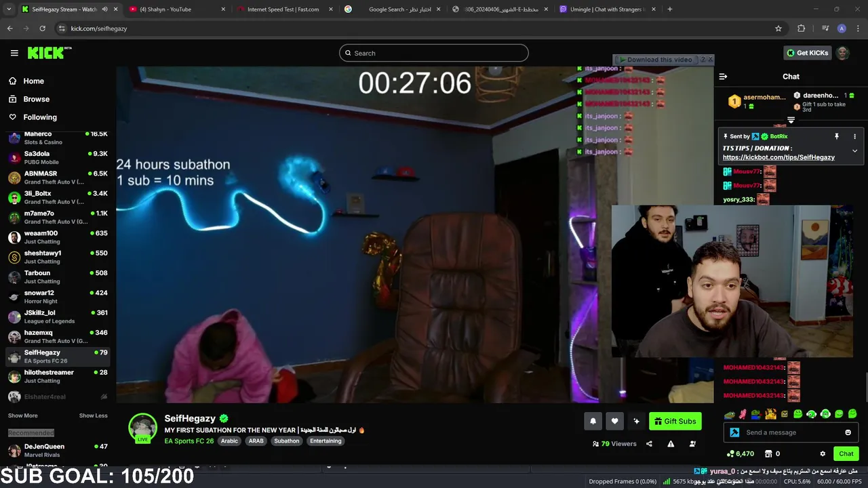This screenshot has height=488, width=868.
Task: Open Sa3dola channel in sidebar
Action: [58, 157]
